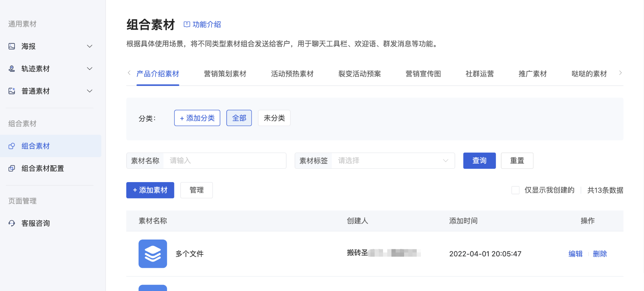644x291 pixels.
Task: Switch to the 营销策划素材 tab
Action: click(x=225, y=74)
